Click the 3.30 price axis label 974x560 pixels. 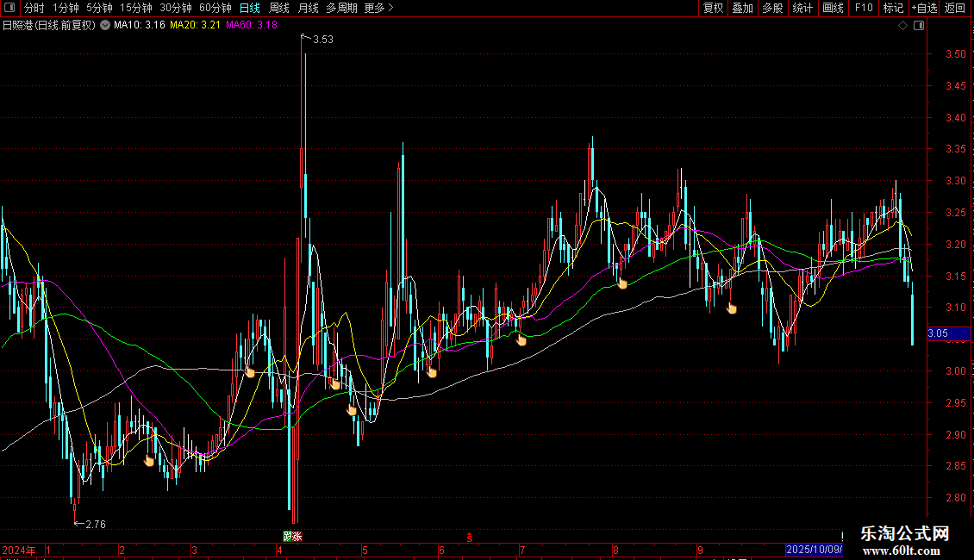click(955, 181)
